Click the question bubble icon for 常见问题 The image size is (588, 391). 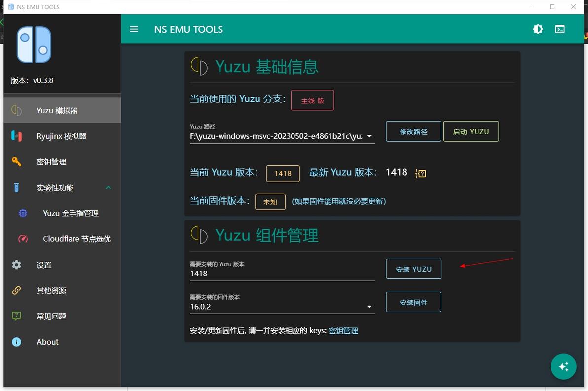pos(16,316)
